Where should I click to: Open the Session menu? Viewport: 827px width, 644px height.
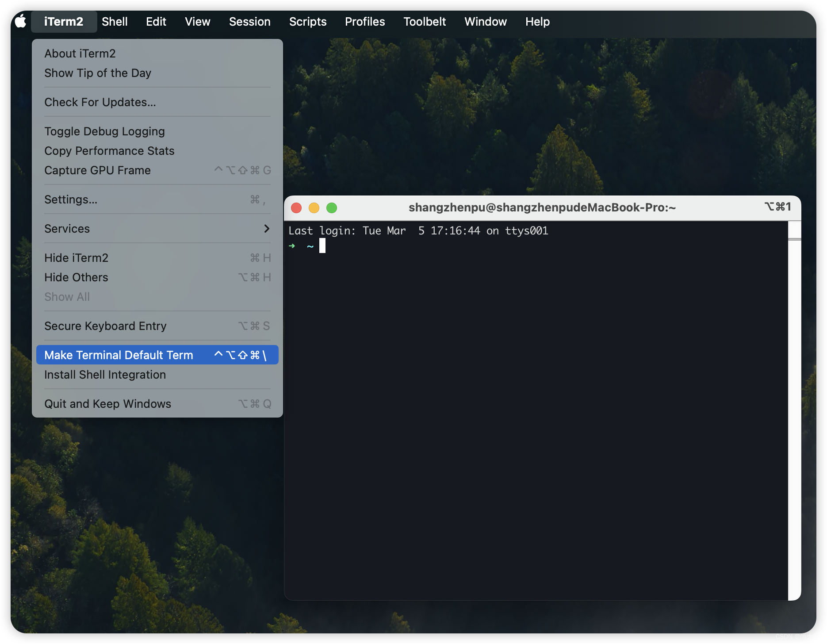tap(249, 21)
